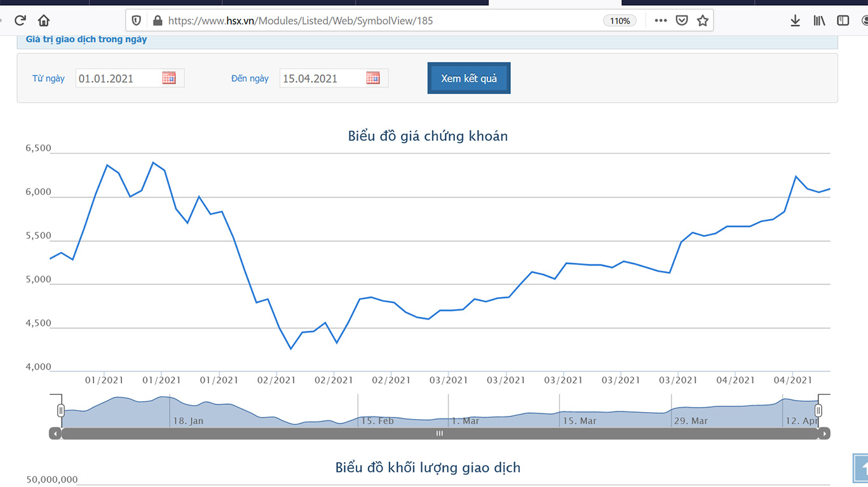Go to the browser home page
868x487 pixels.
click(x=43, y=20)
